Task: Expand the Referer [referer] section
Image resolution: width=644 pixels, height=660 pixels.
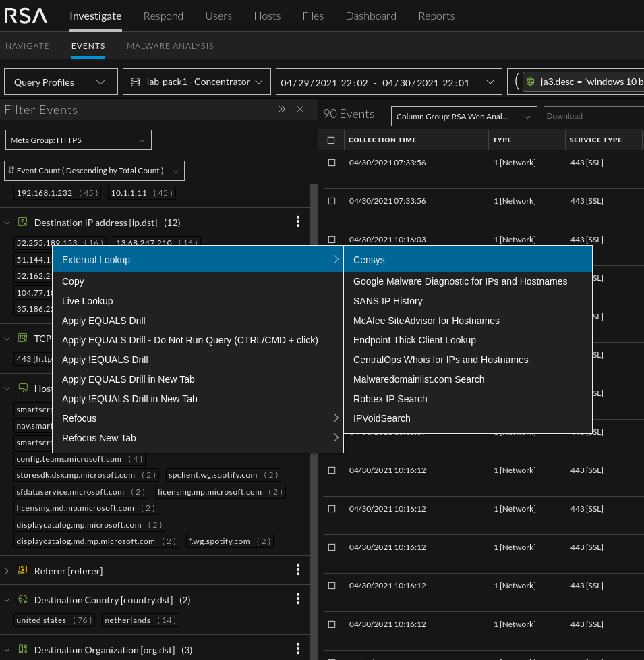Action: (7, 571)
